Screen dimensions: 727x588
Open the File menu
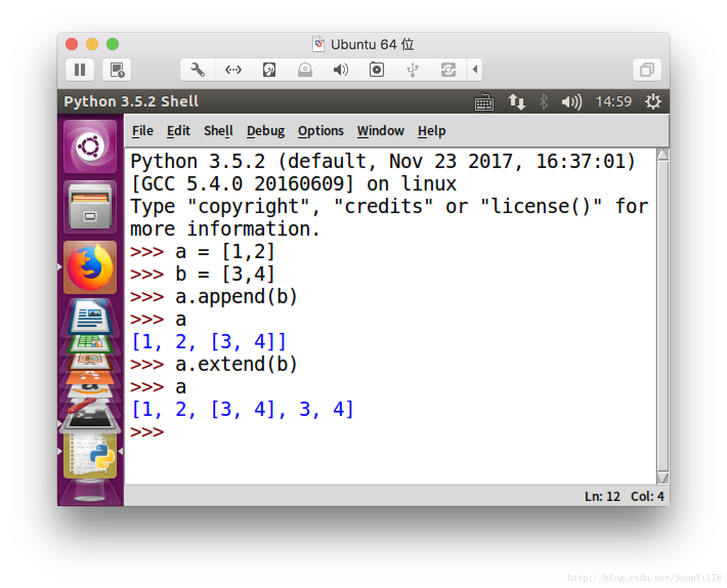point(142,131)
